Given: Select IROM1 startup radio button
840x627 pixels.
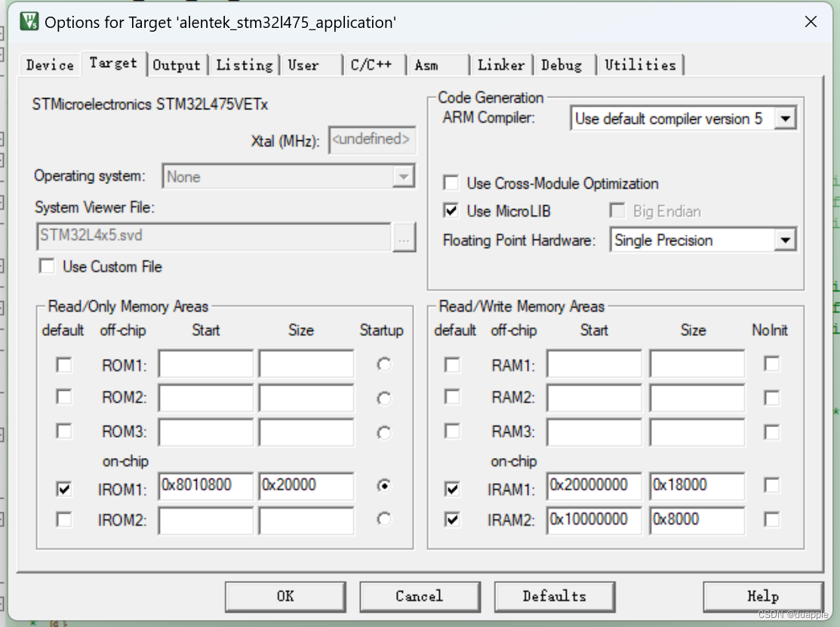Looking at the screenshot, I should click(383, 486).
